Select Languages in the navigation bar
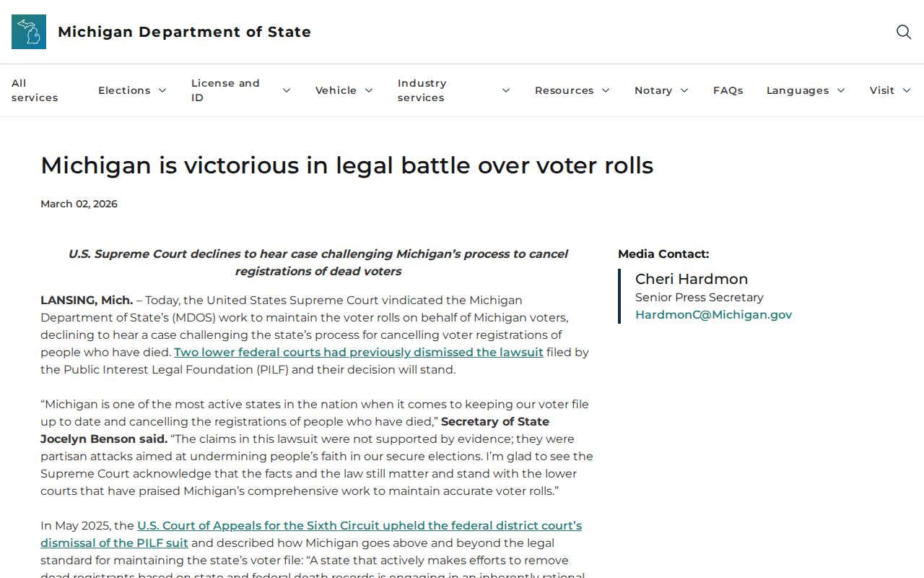The height and width of the screenshot is (578, 924). tap(798, 90)
